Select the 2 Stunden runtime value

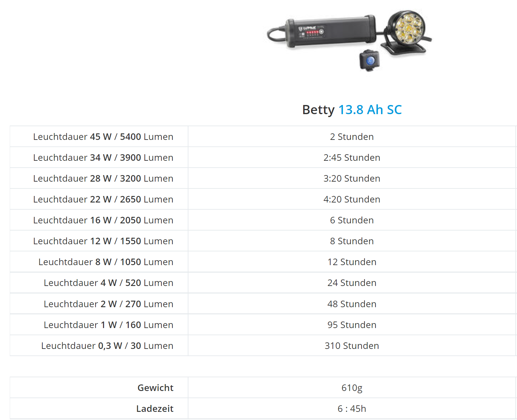(x=352, y=137)
